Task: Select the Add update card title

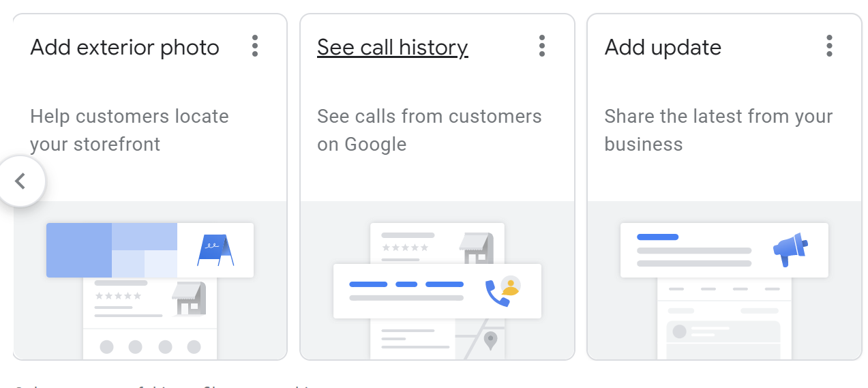Action: coord(663,48)
